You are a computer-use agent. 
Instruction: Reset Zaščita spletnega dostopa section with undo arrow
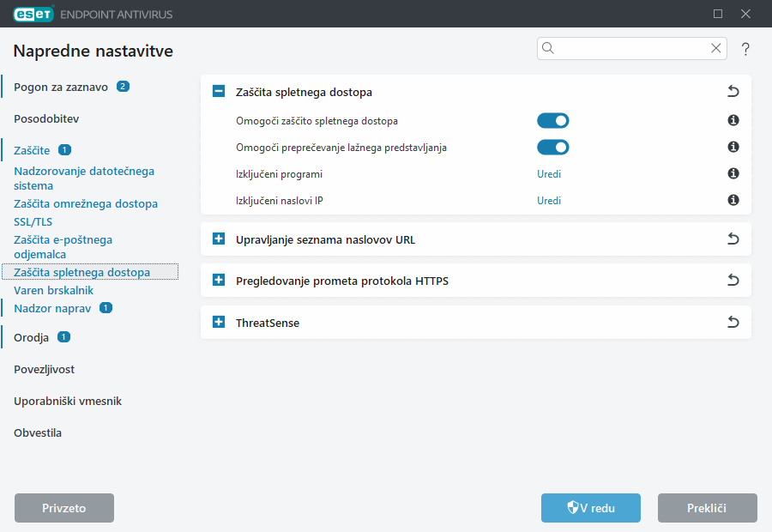pos(733,92)
